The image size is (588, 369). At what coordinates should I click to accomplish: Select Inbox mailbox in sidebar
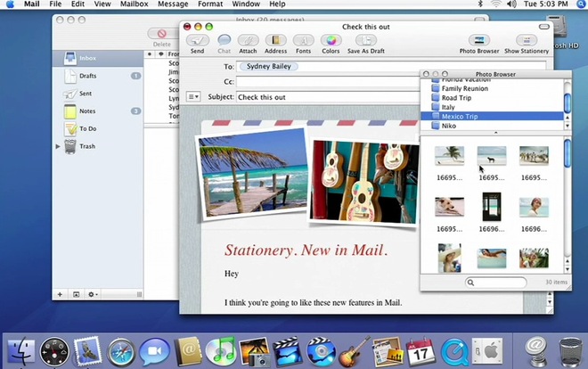(97, 58)
